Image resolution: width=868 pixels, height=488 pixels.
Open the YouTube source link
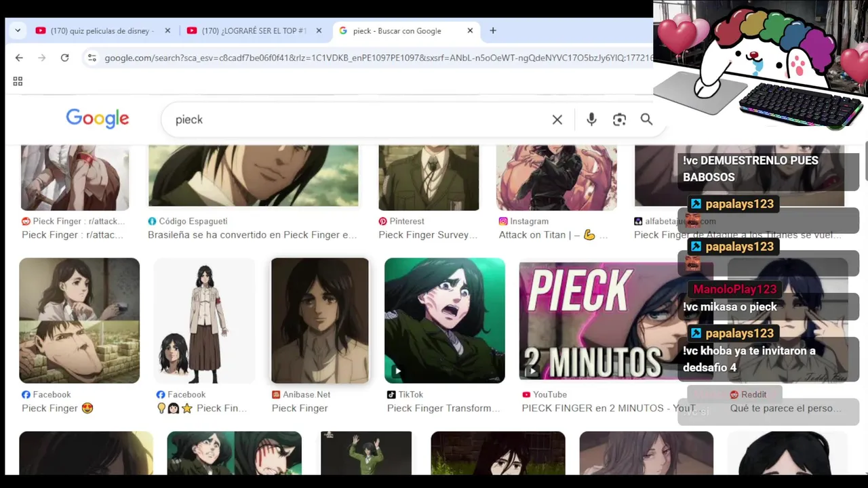545,394
